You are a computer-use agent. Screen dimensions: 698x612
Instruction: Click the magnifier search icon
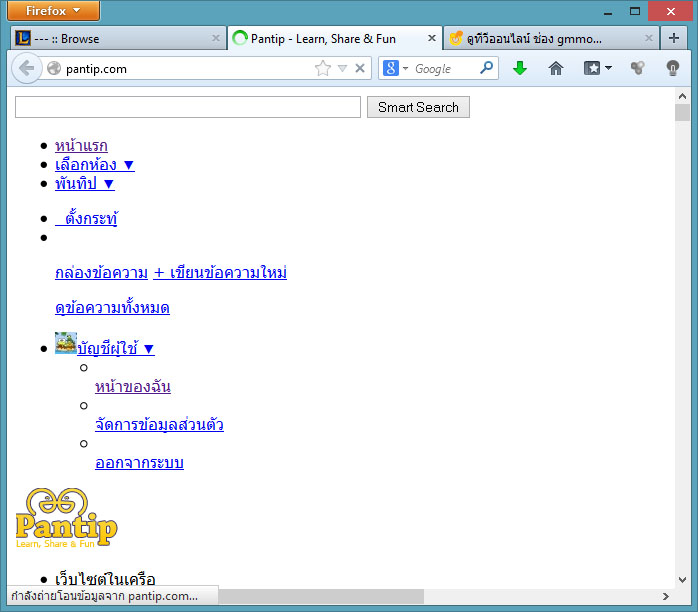487,68
